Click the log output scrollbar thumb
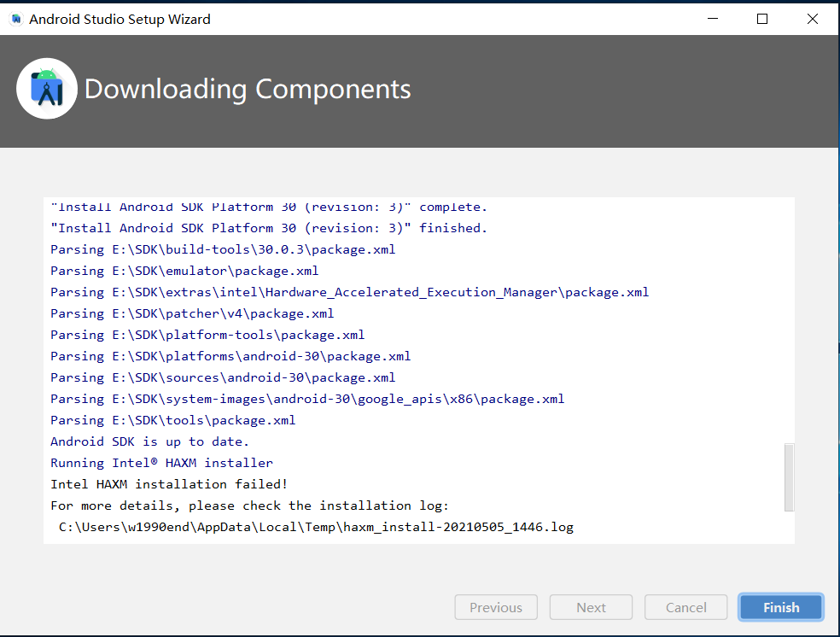This screenshot has width=840, height=637. 789,476
